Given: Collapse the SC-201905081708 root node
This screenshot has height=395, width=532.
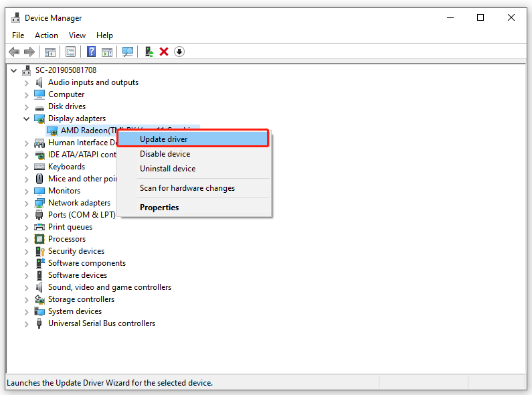Looking at the screenshot, I should [x=13, y=70].
